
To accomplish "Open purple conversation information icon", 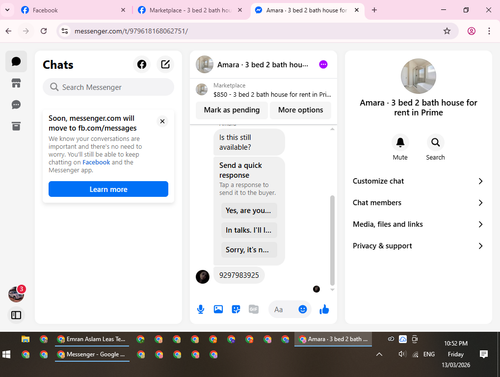I will [x=323, y=64].
